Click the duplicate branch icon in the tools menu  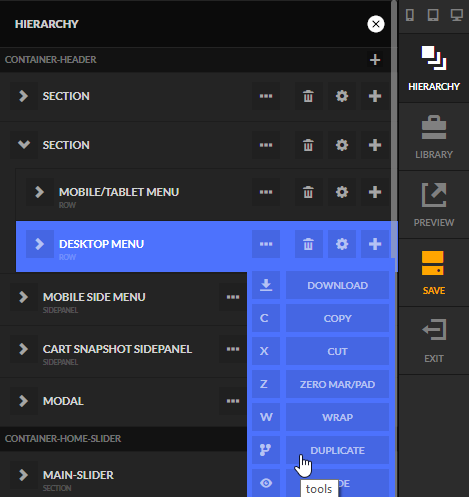coord(266,450)
